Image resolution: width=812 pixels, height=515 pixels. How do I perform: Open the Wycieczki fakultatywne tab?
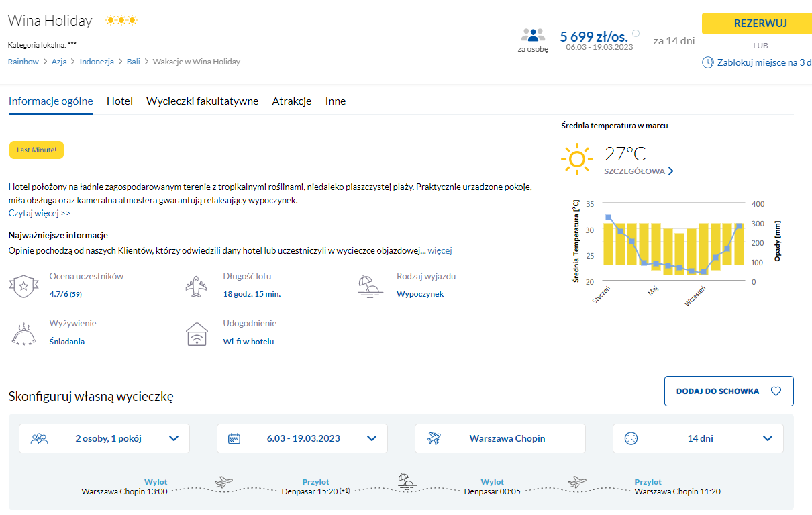(202, 101)
